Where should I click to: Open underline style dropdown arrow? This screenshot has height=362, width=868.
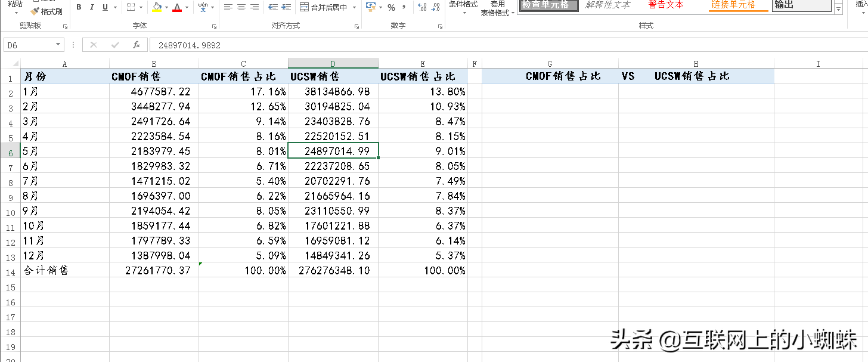pos(115,7)
